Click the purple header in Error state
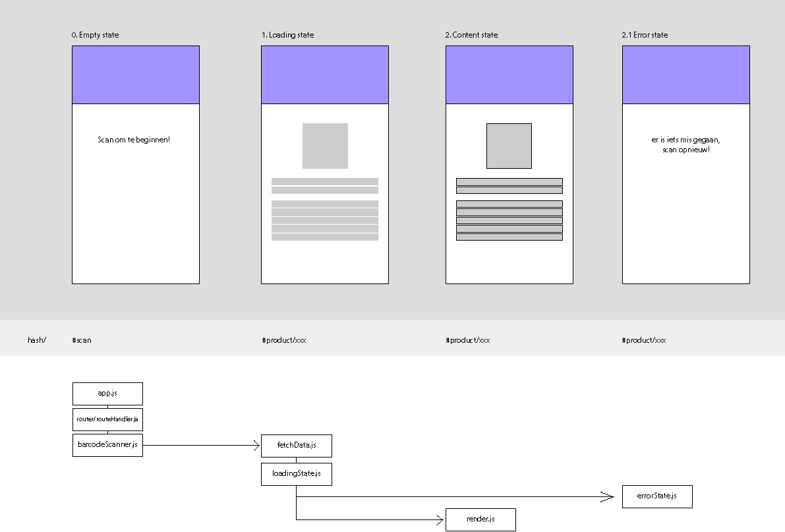785x532 pixels. [x=685, y=75]
